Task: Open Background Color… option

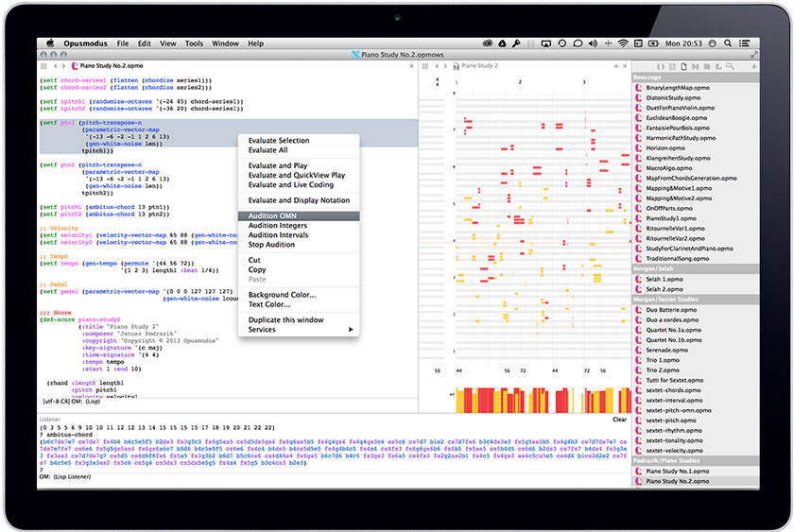Action: (x=299, y=295)
